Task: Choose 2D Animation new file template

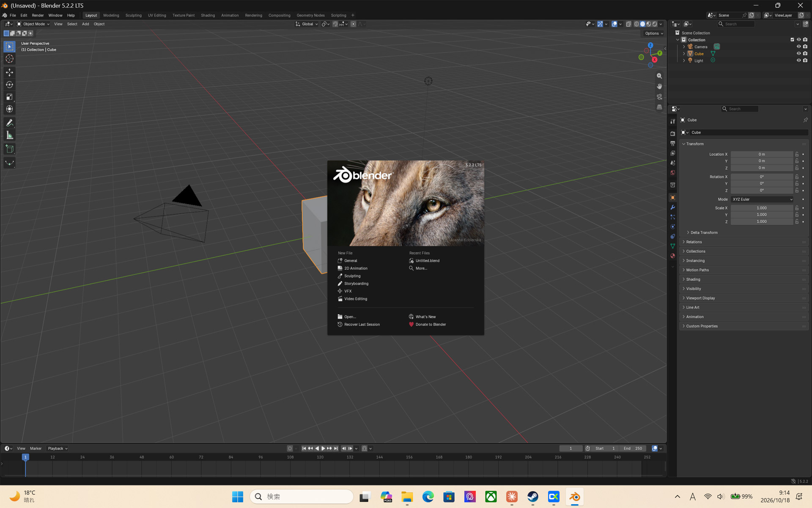Action: click(356, 268)
